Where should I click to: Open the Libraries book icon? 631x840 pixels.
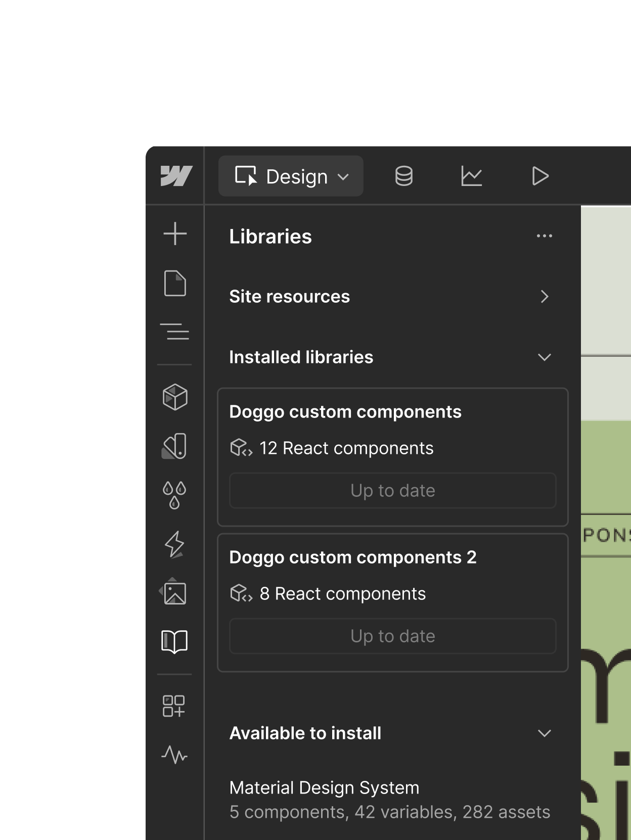[175, 642]
